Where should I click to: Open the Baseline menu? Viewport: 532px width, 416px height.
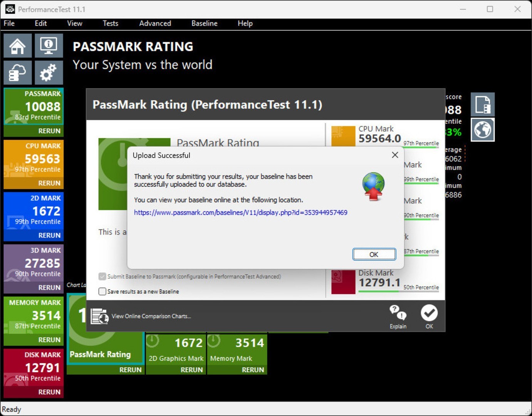[205, 23]
